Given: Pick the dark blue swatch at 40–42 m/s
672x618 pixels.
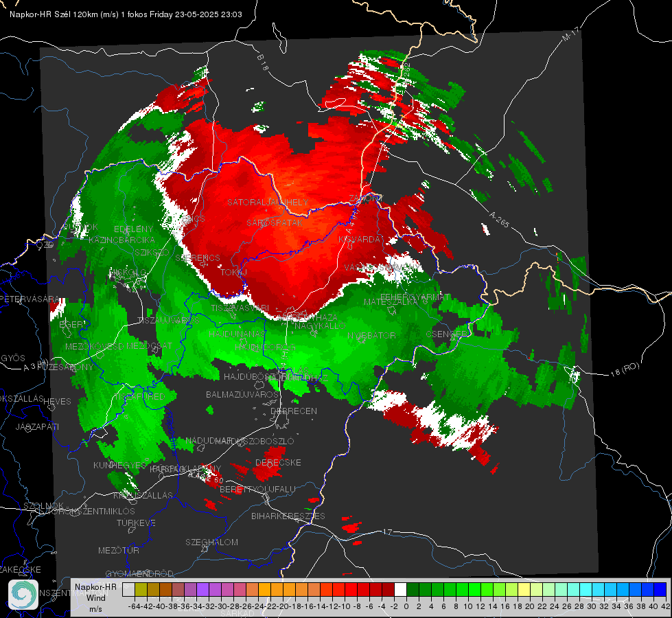Looking at the screenshot, I should [660, 589].
